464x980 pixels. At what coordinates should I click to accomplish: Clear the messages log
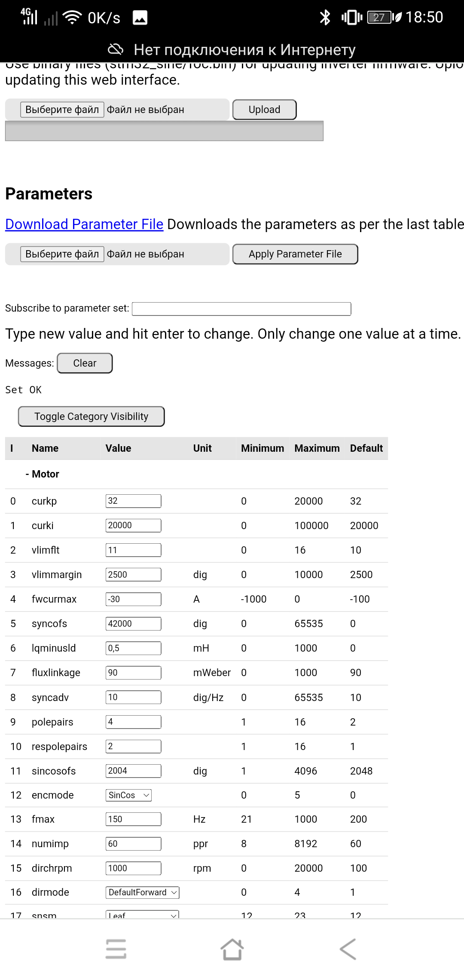click(x=85, y=363)
